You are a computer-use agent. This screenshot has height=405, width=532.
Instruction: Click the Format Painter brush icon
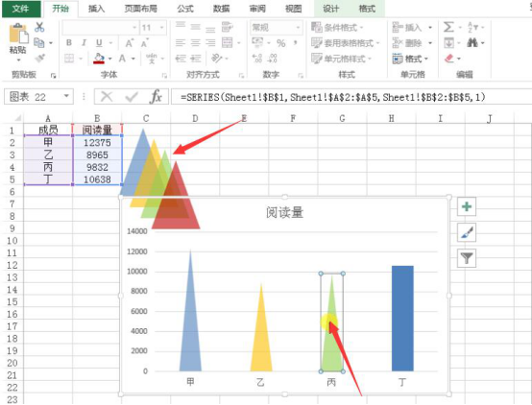point(40,59)
